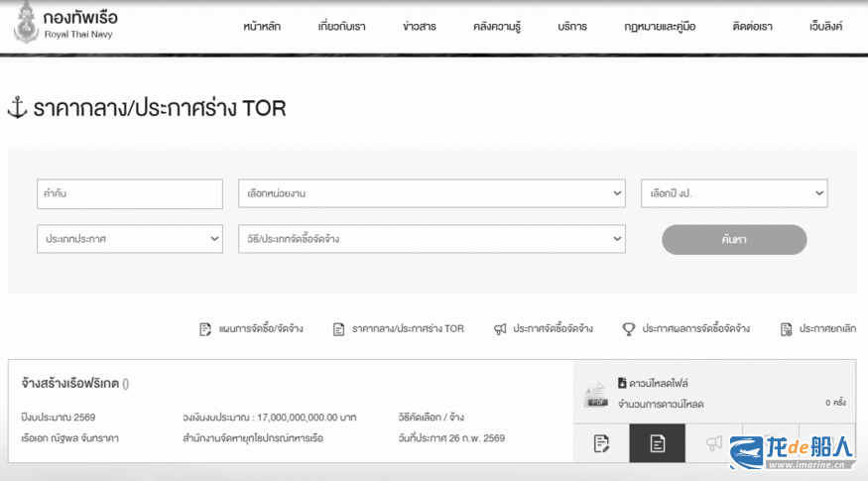Open the ข่าวสาร menu
Image resolution: width=868 pixels, height=481 pixels.
(419, 27)
